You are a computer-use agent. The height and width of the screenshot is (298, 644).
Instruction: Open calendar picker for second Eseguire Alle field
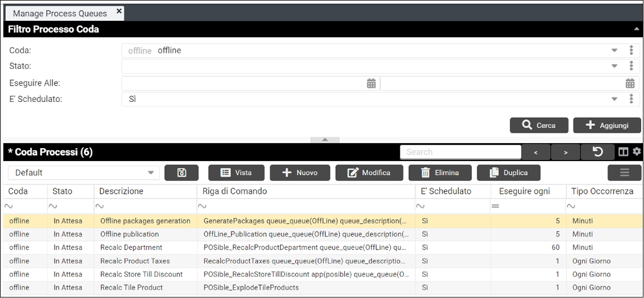pos(630,83)
